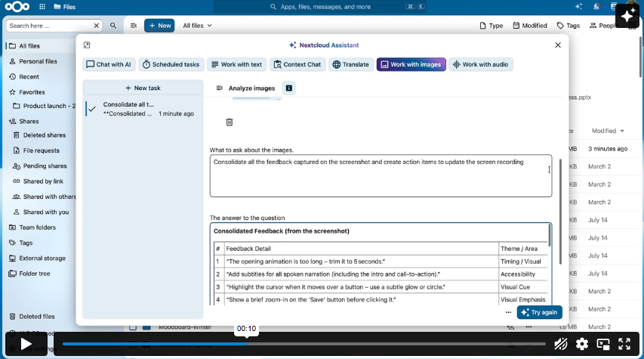Switch to Chat with AI tab
This screenshot has height=359, width=644.
tap(109, 64)
